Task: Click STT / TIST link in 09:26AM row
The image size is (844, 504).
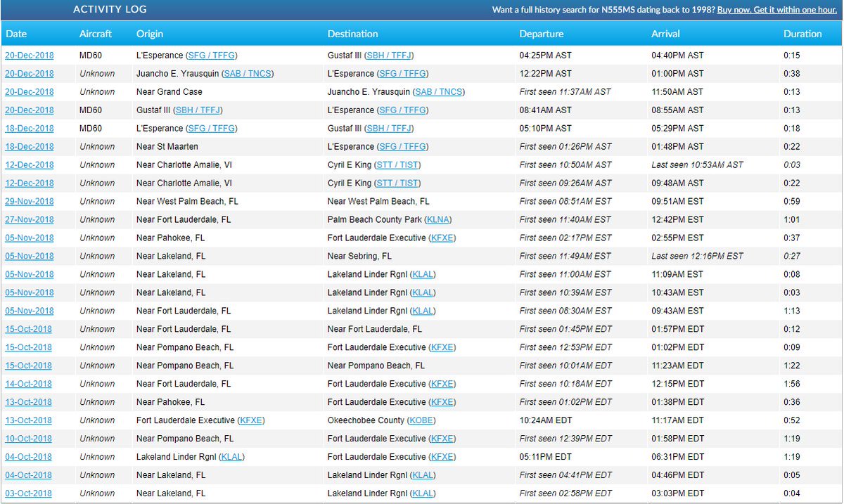Action: point(397,183)
